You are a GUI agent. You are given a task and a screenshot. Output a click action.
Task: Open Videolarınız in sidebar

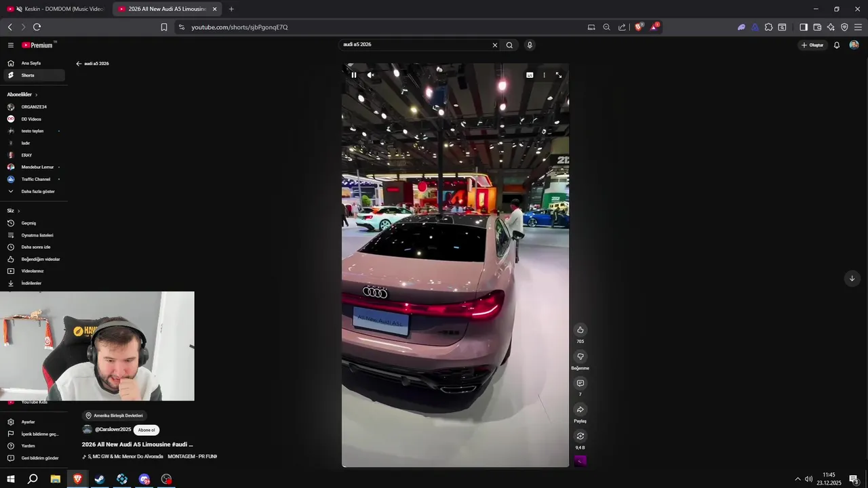pyautogui.click(x=33, y=271)
